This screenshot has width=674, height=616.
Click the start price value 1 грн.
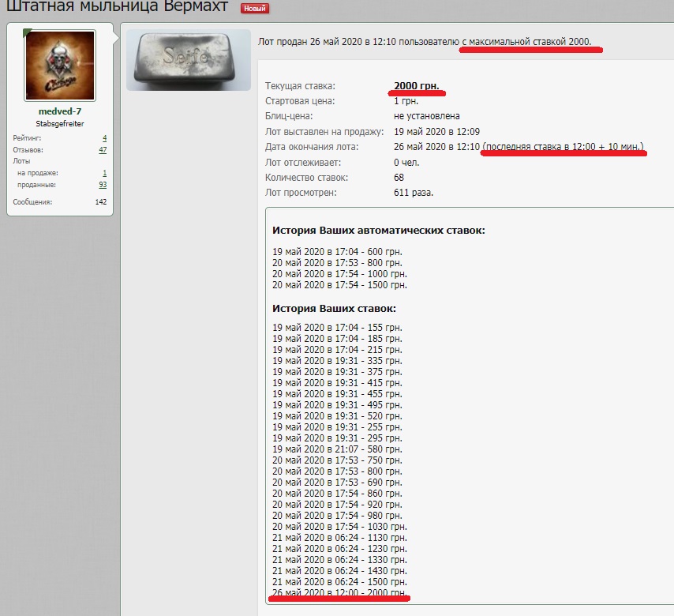406,101
